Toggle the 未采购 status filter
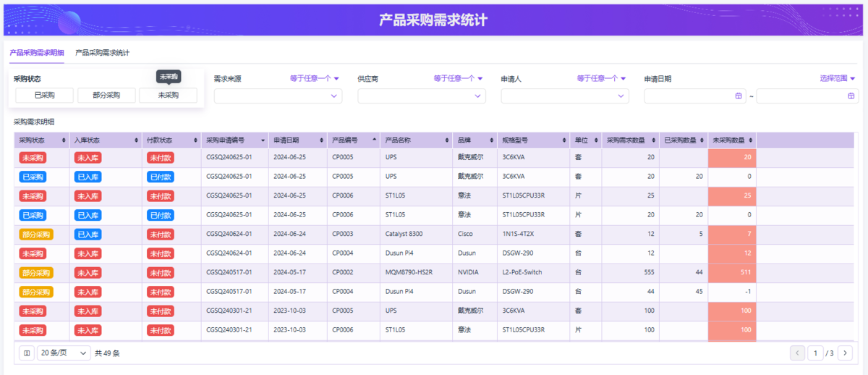 [x=168, y=95]
